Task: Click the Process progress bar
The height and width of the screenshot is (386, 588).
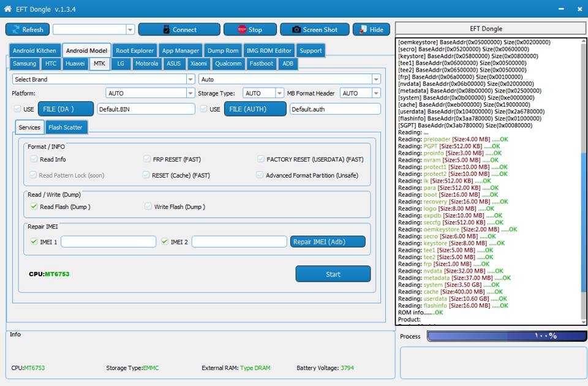Action: [507, 336]
